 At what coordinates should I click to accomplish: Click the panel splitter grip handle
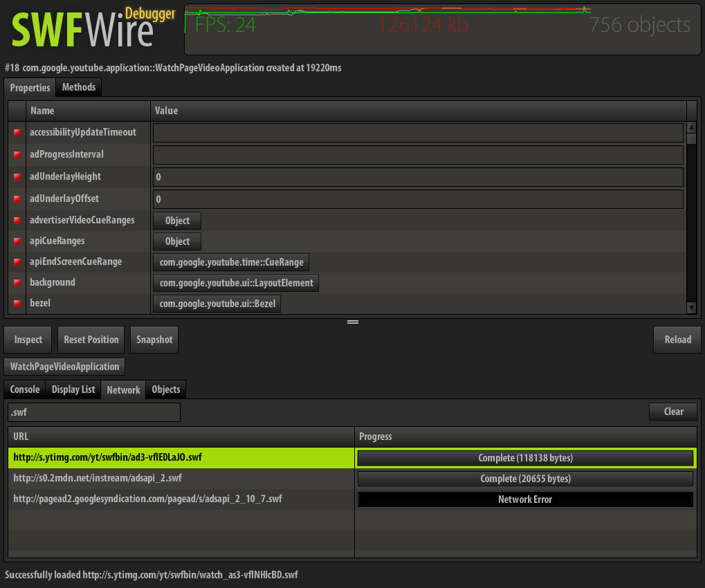tap(353, 322)
